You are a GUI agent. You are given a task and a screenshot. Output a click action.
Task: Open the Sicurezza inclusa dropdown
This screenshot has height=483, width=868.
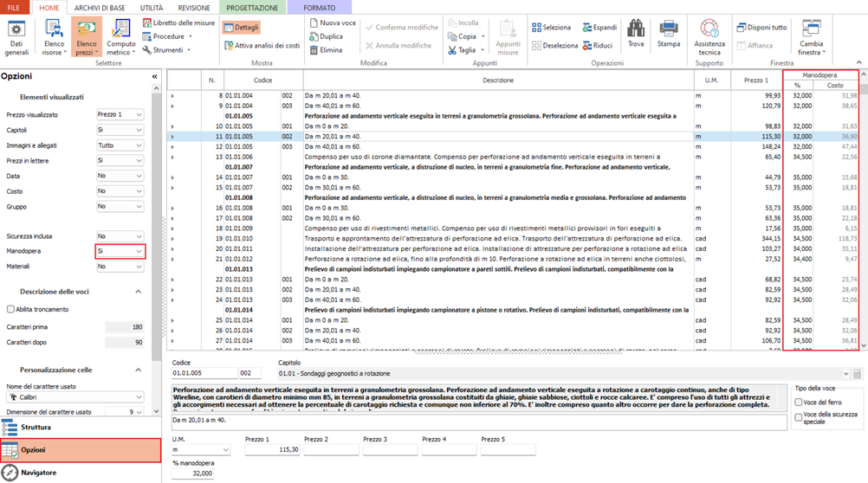click(x=120, y=236)
